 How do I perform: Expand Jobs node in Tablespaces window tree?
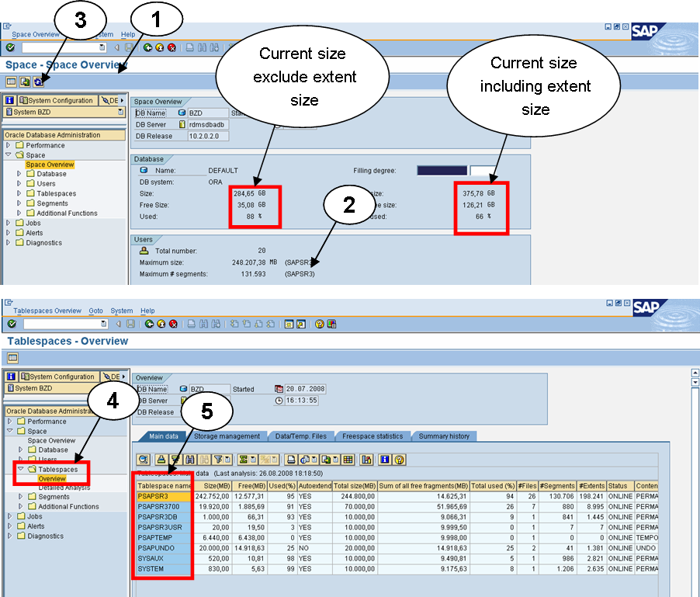[10, 516]
